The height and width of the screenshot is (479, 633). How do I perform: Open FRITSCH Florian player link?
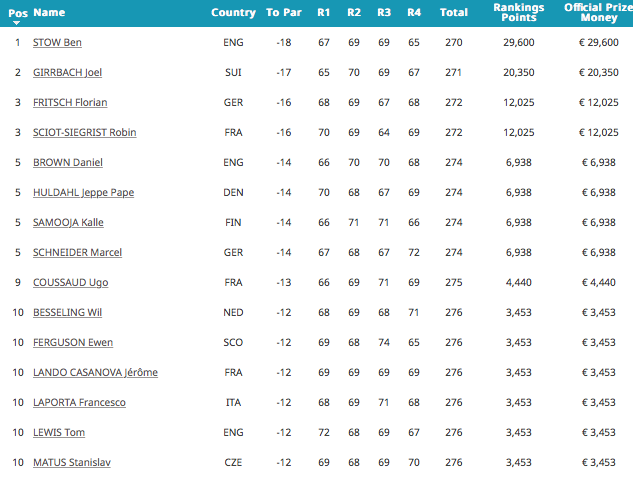[70, 102]
